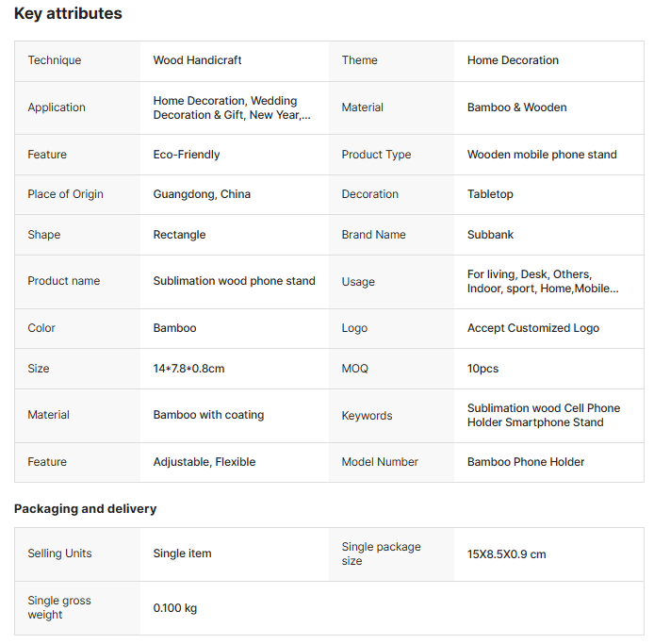Click the Sublimation wood phone stand name
This screenshot has height=644, width=654.
point(234,281)
